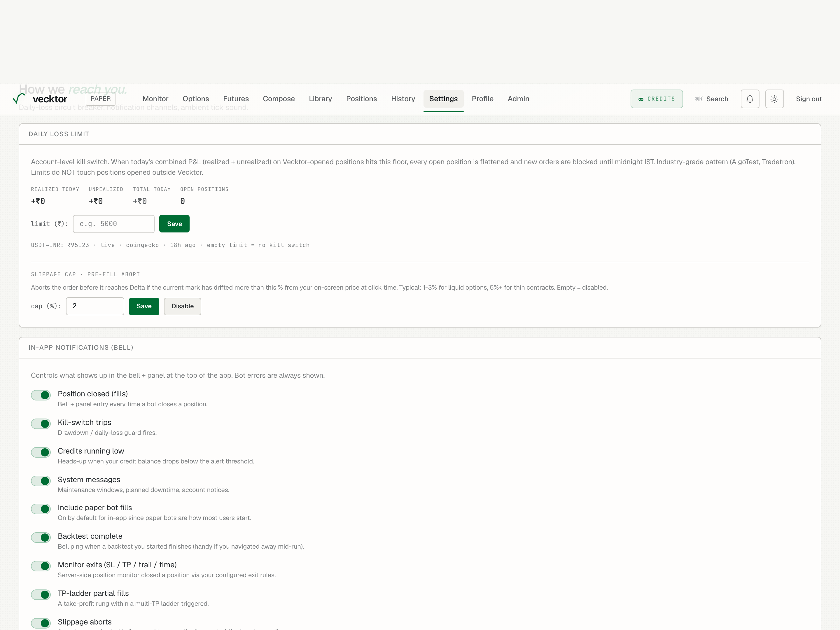
Task: Focus the daily loss limit (₹) field
Action: point(113,224)
